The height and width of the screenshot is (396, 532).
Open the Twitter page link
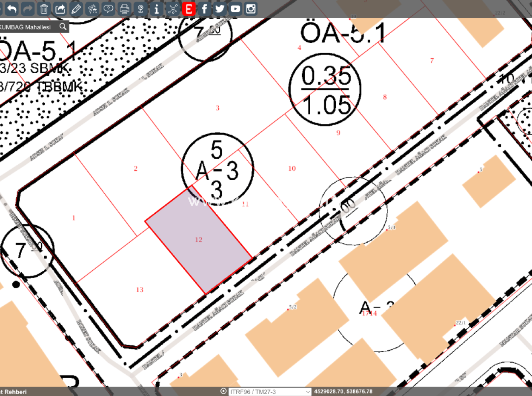(220, 9)
